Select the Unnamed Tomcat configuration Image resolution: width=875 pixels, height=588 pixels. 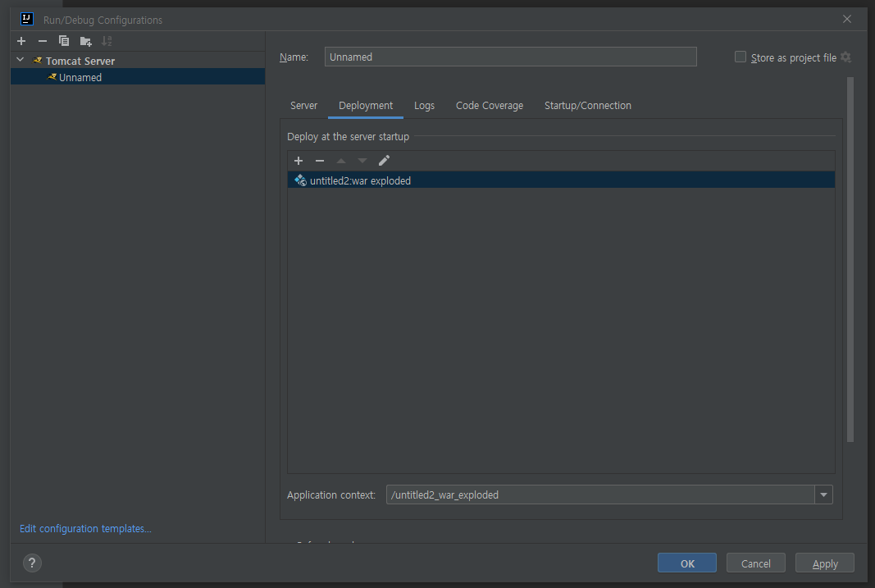click(x=138, y=77)
